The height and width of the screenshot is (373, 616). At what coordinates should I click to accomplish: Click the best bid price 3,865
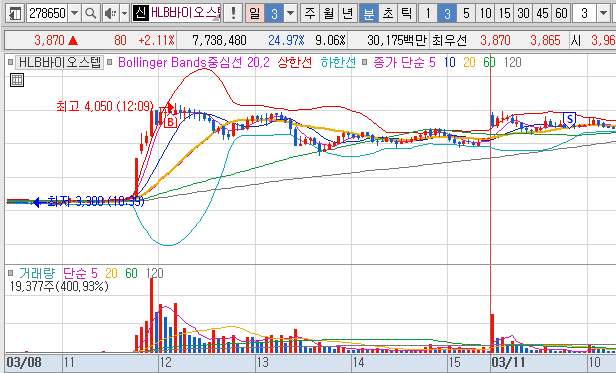545,40
